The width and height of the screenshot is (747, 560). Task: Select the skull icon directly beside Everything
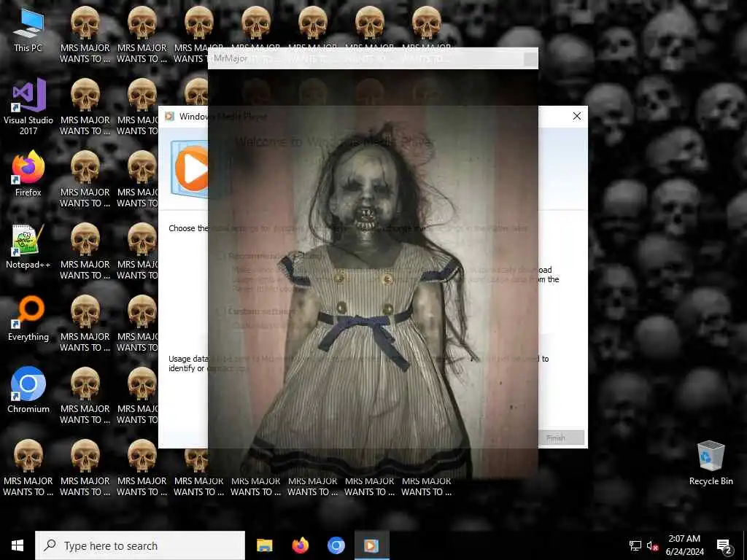point(85,323)
